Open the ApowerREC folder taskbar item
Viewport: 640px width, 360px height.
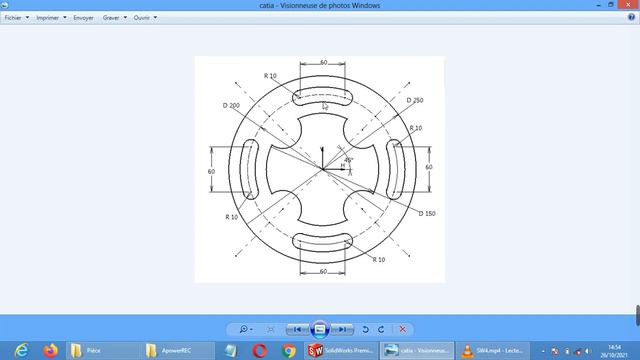click(x=178, y=351)
